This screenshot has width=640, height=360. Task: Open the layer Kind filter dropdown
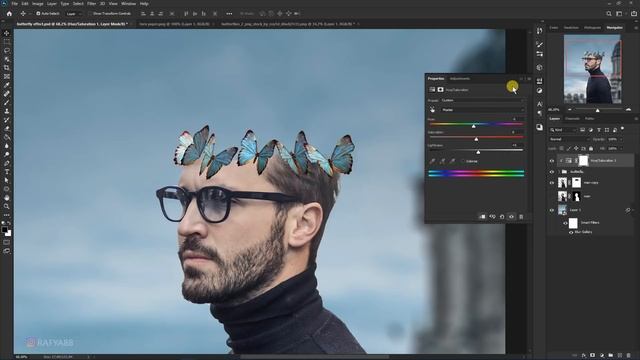pyautogui.click(x=563, y=130)
